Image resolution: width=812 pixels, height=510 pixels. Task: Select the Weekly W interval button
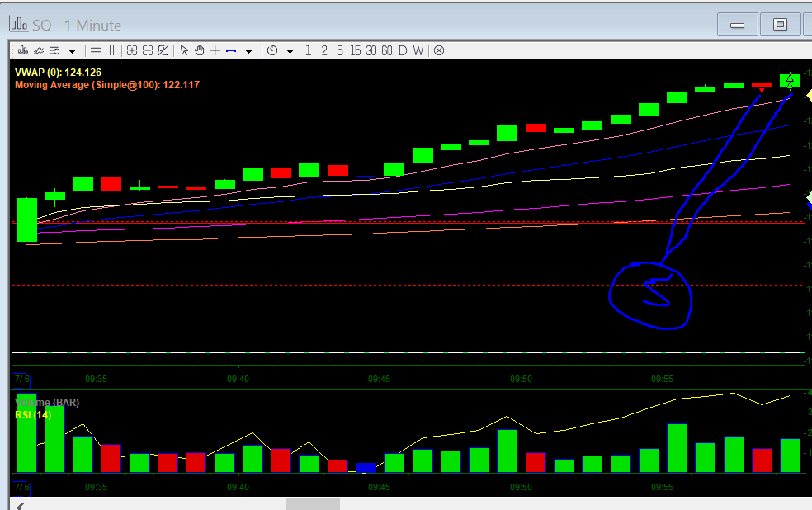pos(418,50)
